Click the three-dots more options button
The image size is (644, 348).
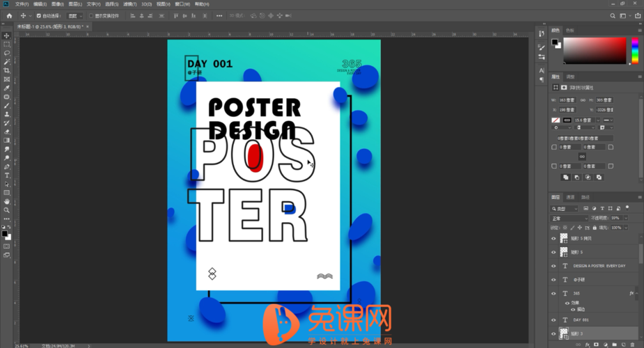point(219,15)
